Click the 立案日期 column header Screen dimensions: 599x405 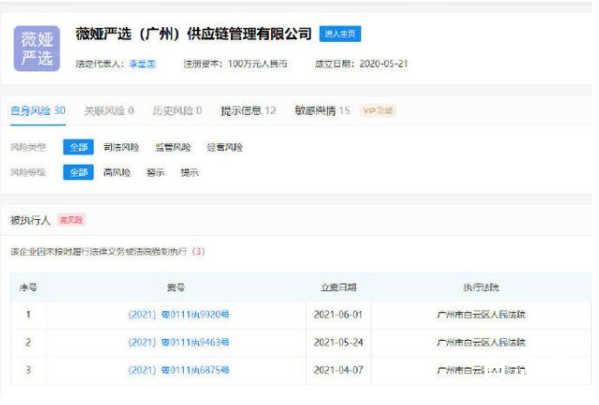(338, 287)
